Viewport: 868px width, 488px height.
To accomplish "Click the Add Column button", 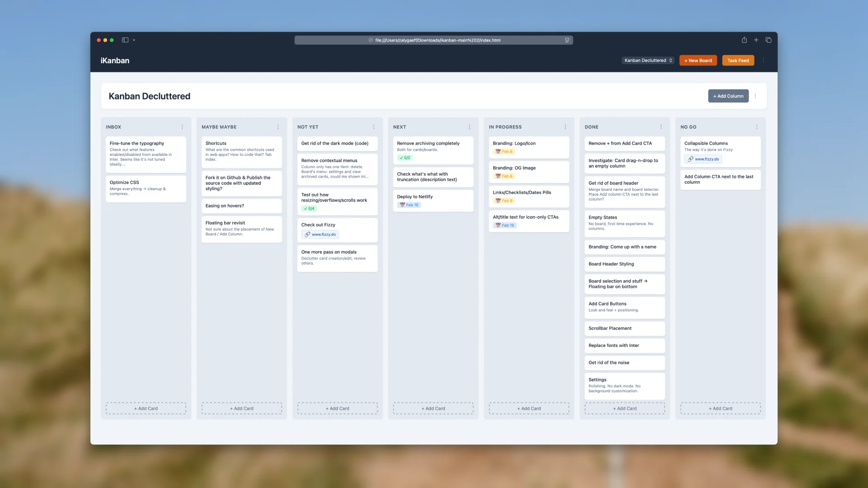I will click(728, 96).
